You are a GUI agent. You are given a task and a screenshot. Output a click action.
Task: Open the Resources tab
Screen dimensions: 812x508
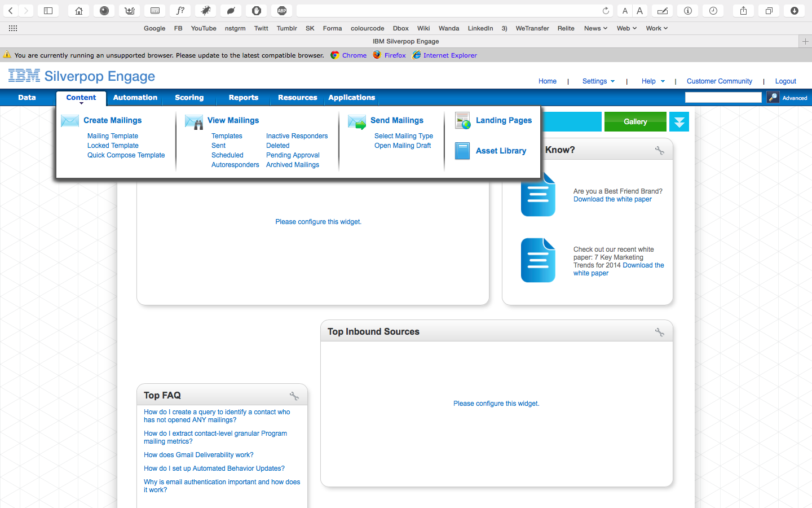click(298, 98)
